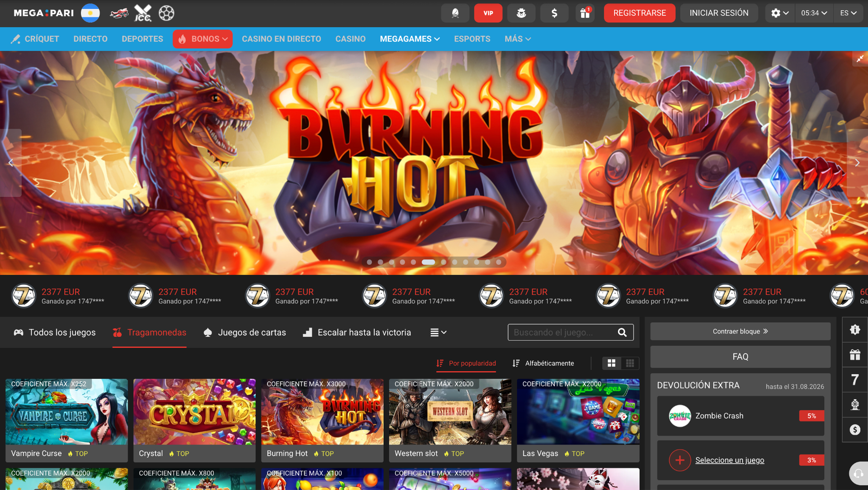This screenshot has width=868, height=490.
Task: Expand the MÁS menu
Action: coord(518,39)
